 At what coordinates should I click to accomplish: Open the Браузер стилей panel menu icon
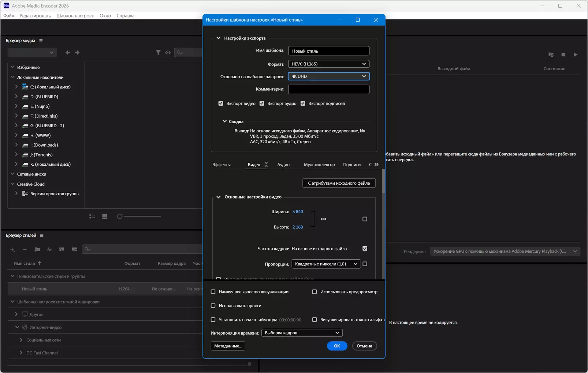(x=42, y=236)
